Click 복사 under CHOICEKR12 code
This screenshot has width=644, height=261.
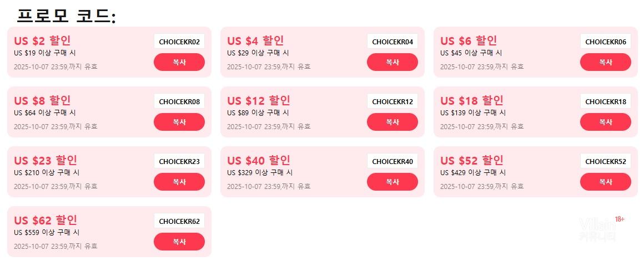(392, 122)
